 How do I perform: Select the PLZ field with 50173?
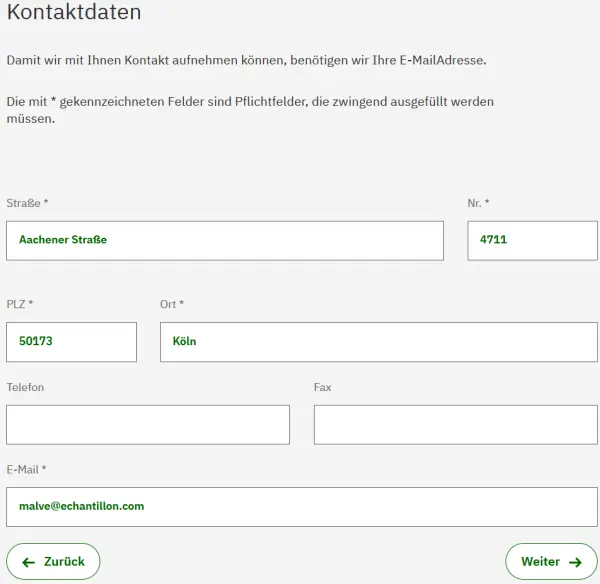71,342
